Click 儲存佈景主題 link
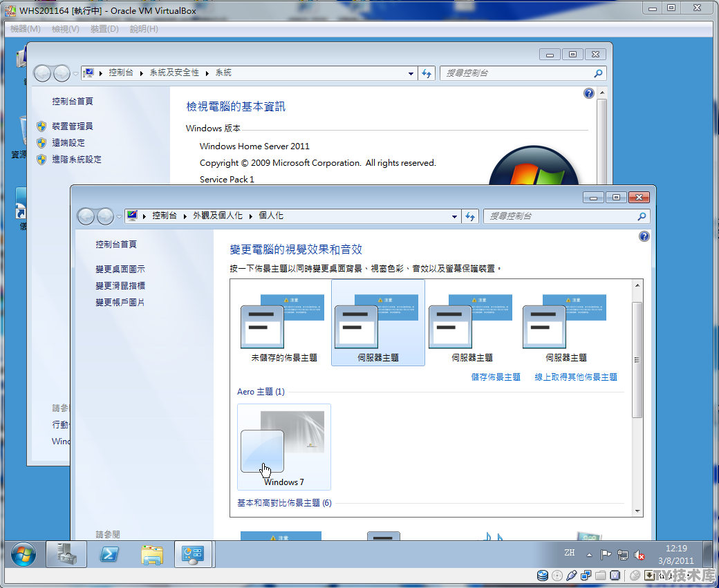 496,377
